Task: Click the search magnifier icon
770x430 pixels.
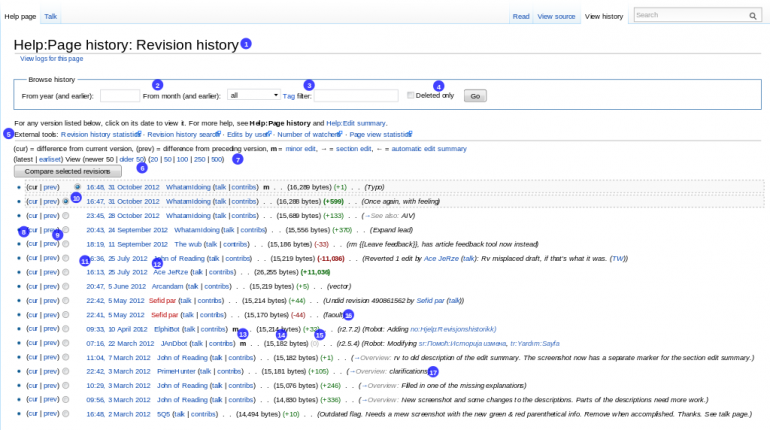Action: pos(752,16)
